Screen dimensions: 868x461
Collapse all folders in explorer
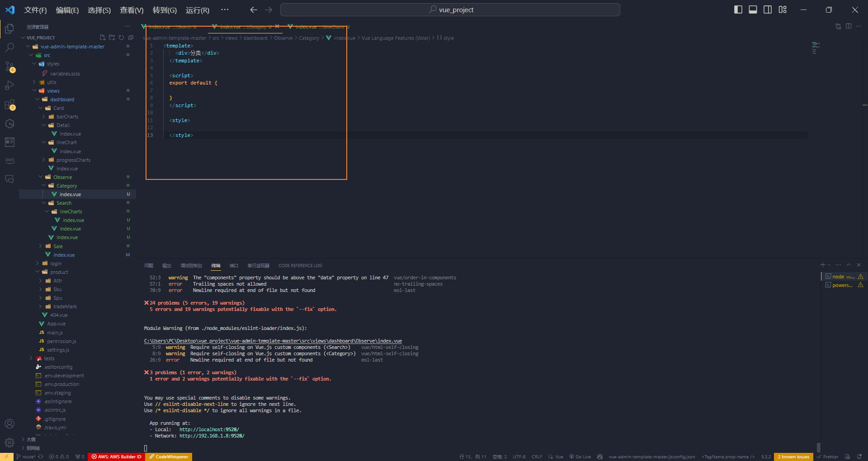point(131,38)
